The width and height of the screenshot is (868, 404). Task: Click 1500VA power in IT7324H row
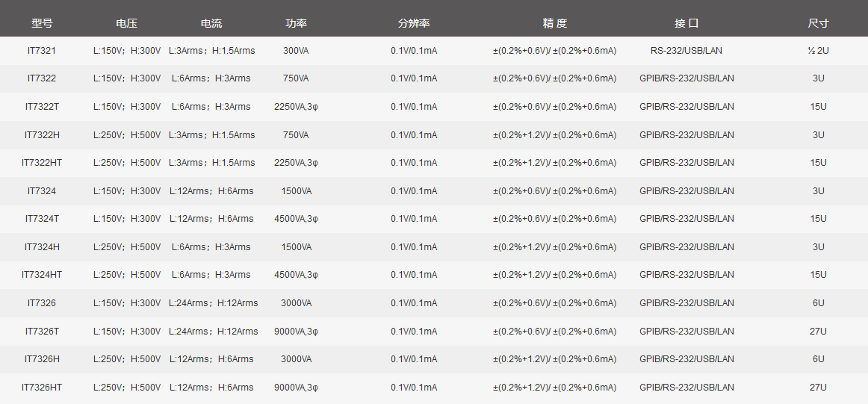296,247
